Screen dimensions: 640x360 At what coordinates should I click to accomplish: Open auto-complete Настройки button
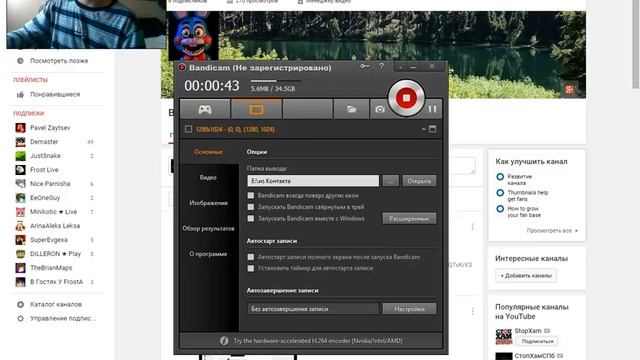(409, 309)
